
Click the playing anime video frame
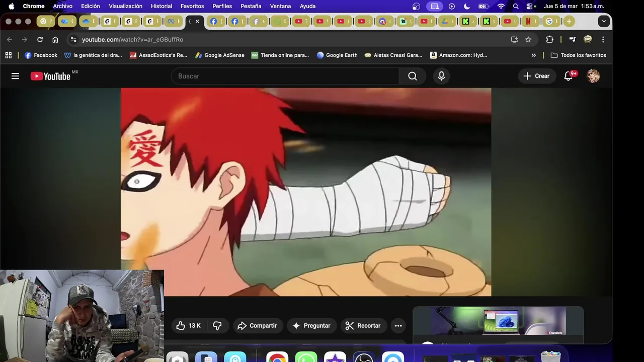[x=306, y=192]
